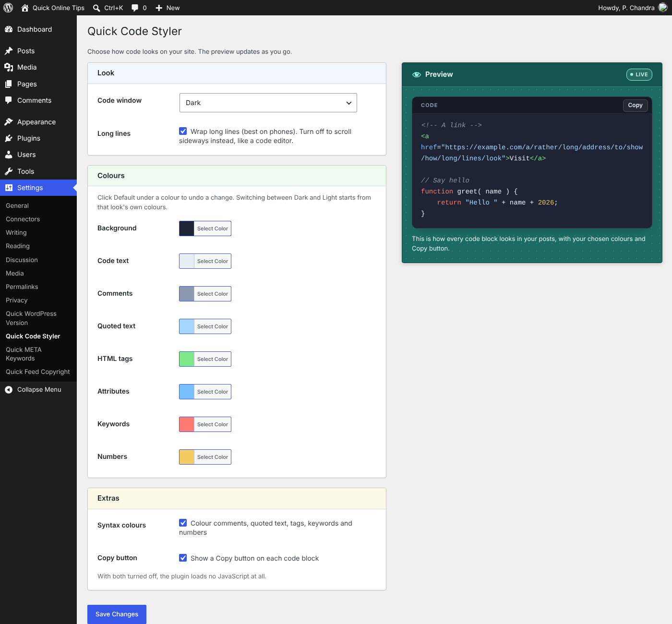
Task: Click the Ctrl+K command palette label
Action: (x=114, y=8)
